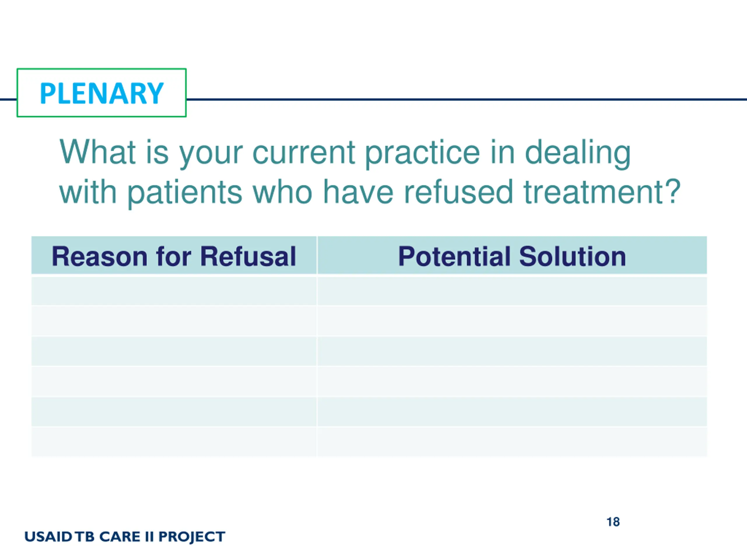Viewport: 747px width, 560px height.
Task: Select first empty Reason for Refusal cell
Action: click(x=174, y=291)
